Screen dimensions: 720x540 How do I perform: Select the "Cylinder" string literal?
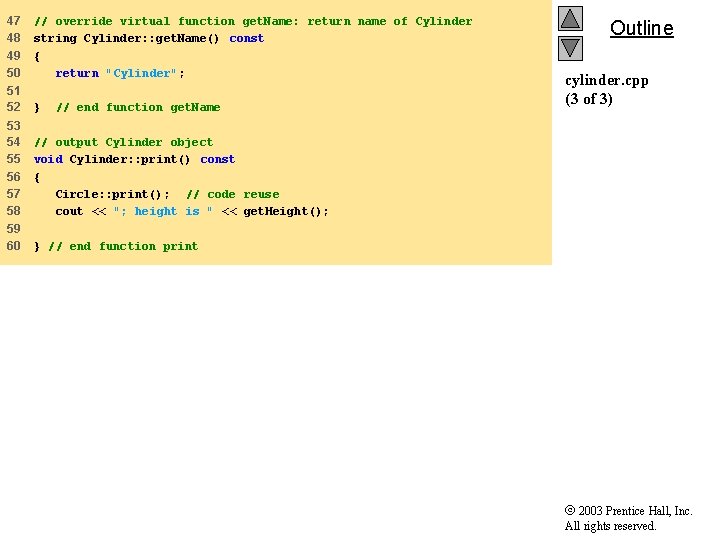tap(141, 73)
